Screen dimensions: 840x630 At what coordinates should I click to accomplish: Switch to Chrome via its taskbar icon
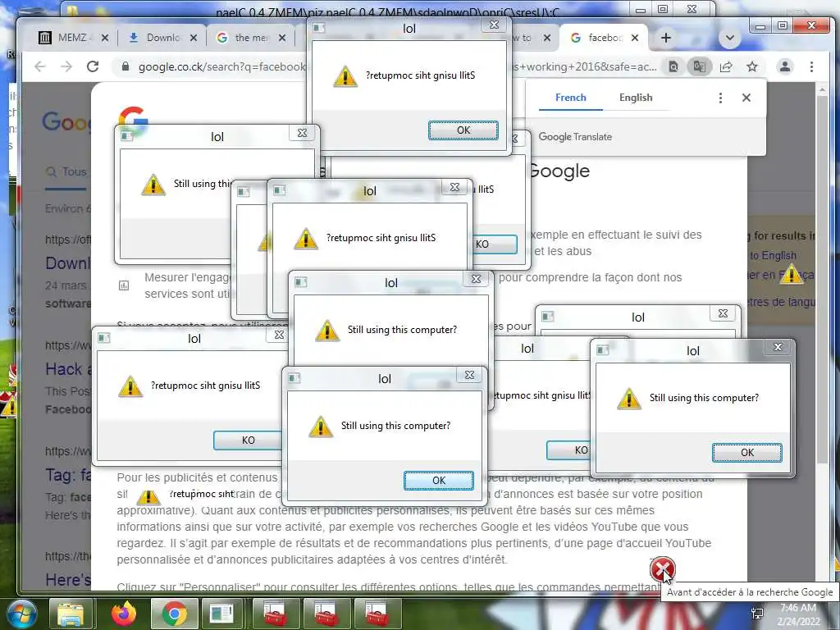174,614
